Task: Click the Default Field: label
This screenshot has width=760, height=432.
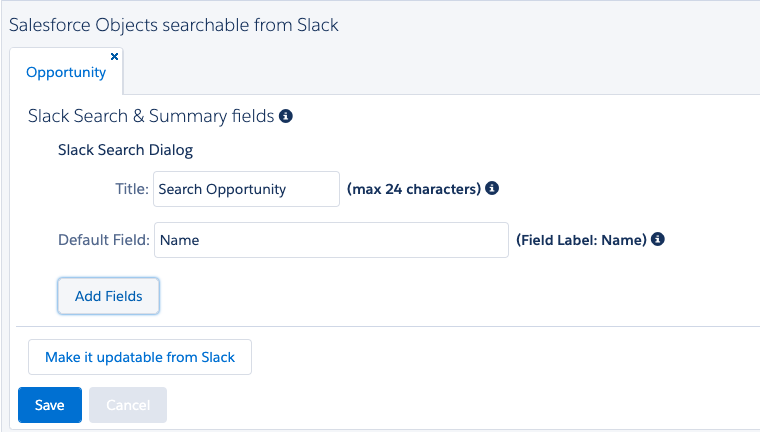Action: click(x=104, y=240)
